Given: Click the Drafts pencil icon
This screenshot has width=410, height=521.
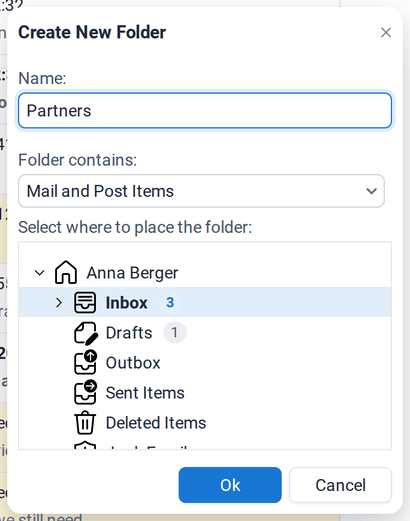Looking at the screenshot, I should pos(86,333).
